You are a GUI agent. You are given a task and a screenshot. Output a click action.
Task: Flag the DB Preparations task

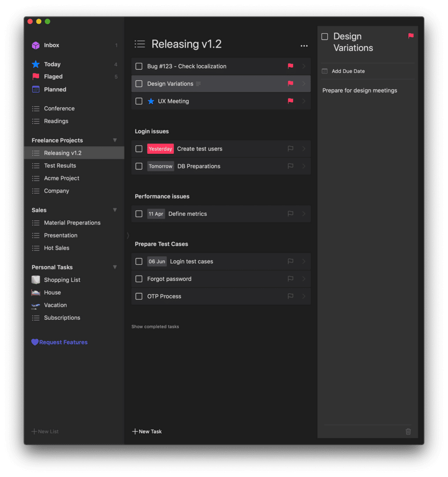click(x=291, y=166)
